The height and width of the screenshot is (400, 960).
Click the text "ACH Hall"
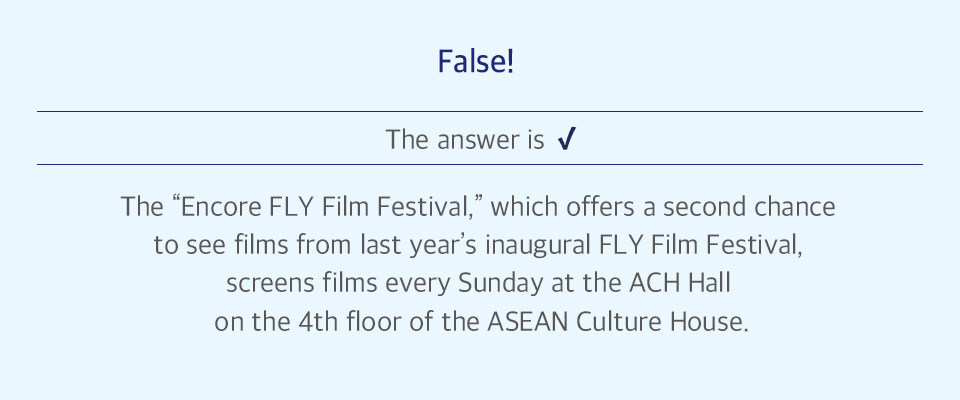pyautogui.click(x=681, y=284)
